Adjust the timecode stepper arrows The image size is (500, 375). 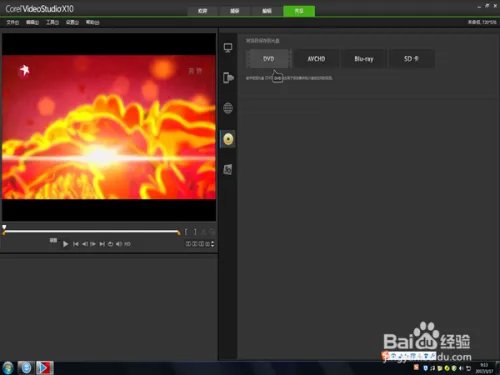(212, 244)
